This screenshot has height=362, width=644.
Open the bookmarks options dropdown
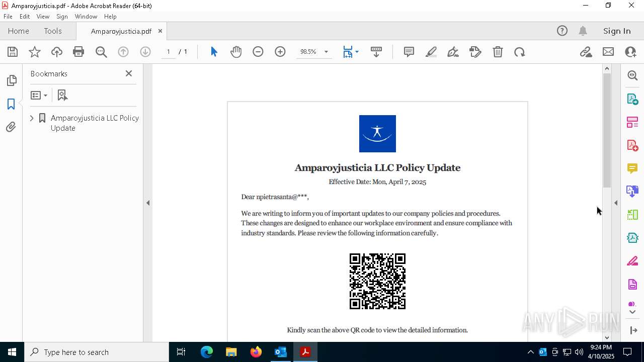[x=39, y=95]
